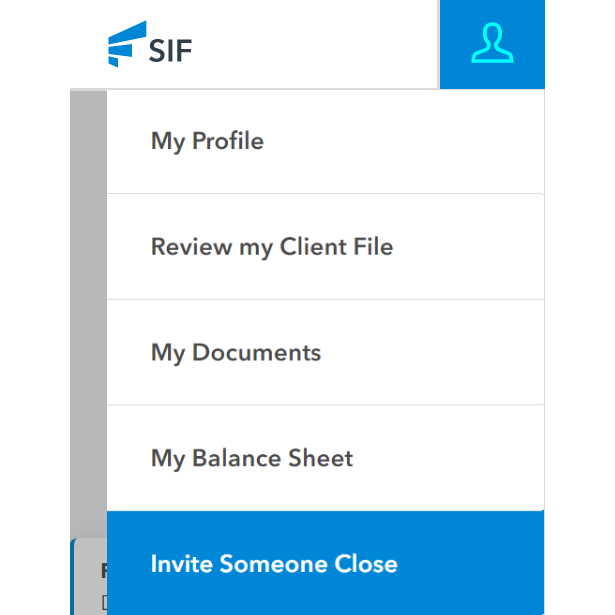Dismiss menu by clicking gray overlay
The image size is (615, 615).
88,300
